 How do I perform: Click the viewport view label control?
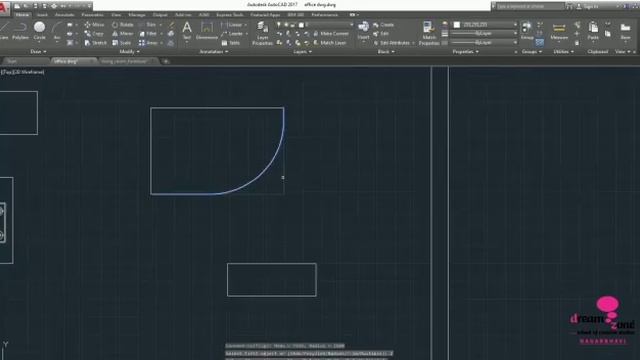pyautogui.click(x=22, y=72)
